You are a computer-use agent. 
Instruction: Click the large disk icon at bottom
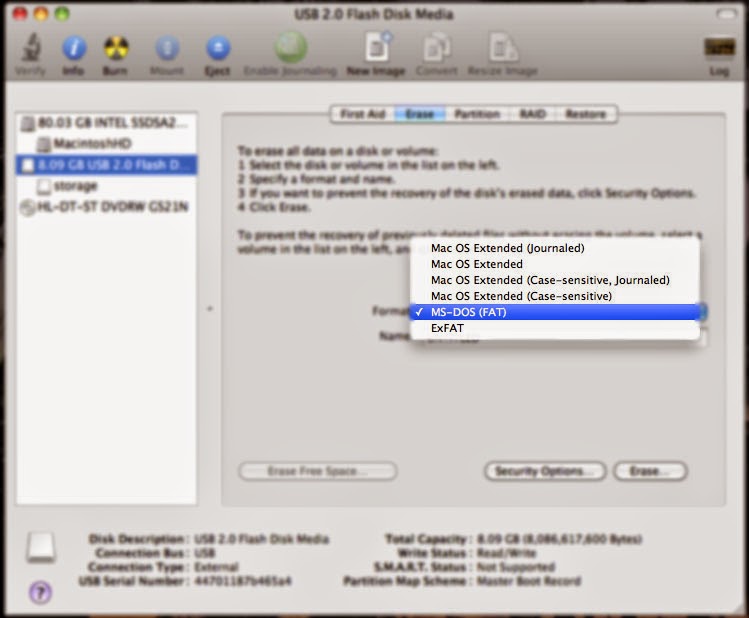[41, 547]
